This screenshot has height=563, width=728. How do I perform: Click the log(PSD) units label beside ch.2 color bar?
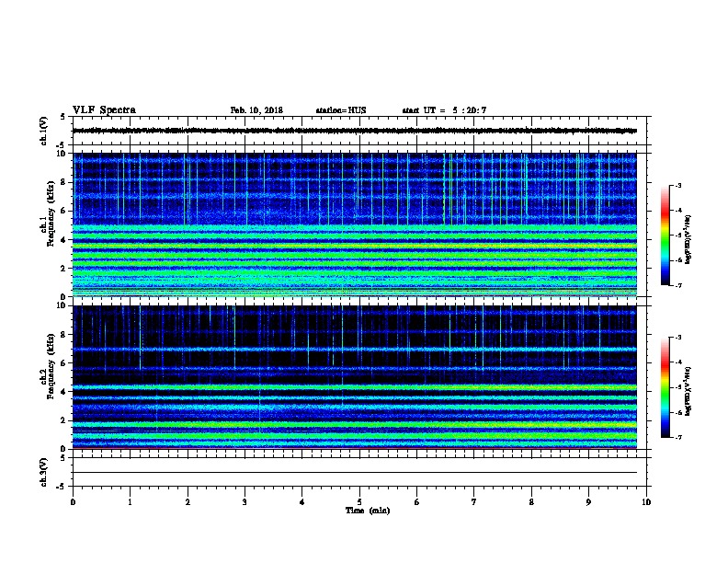pos(688,391)
